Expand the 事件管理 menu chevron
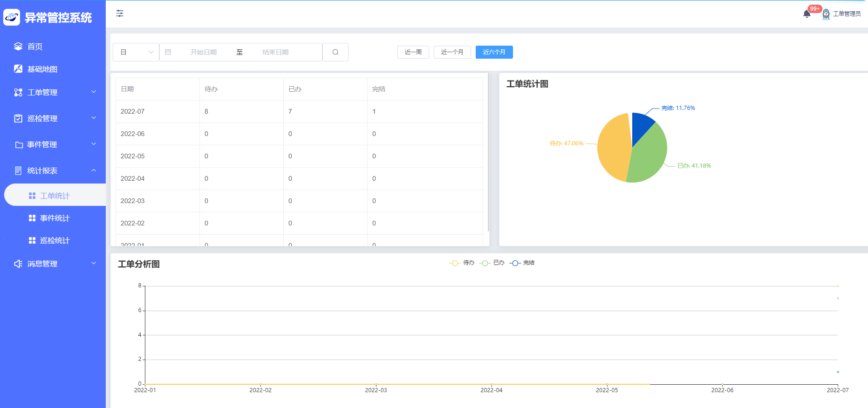The height and width of the screenshot is (408, 868). pyautogui.click(x=94, y=144)
